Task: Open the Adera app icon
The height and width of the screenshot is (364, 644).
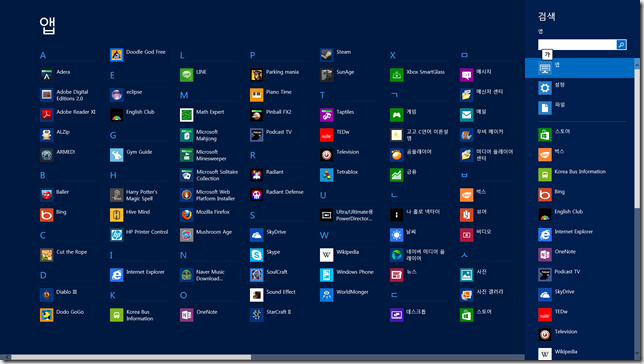Action: point(46,75)
